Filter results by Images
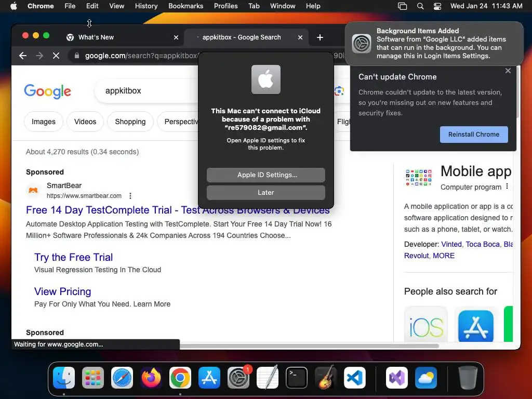Image resolution: width=532 pixels, height=399 pixels. (44, 122)
